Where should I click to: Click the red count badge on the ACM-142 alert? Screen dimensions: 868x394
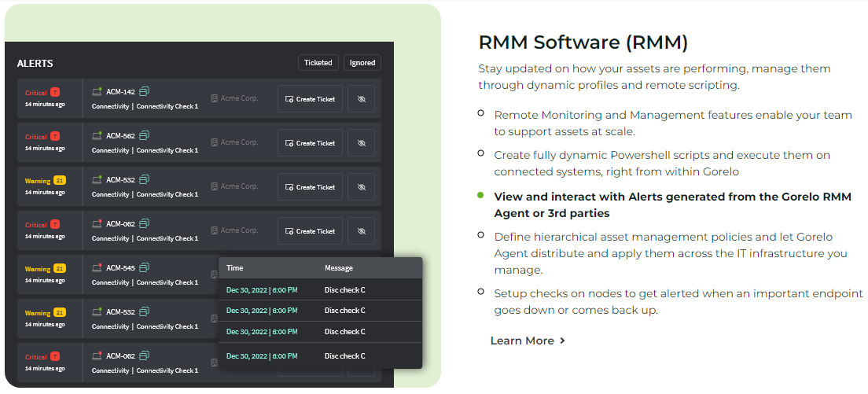click(55, 93)
